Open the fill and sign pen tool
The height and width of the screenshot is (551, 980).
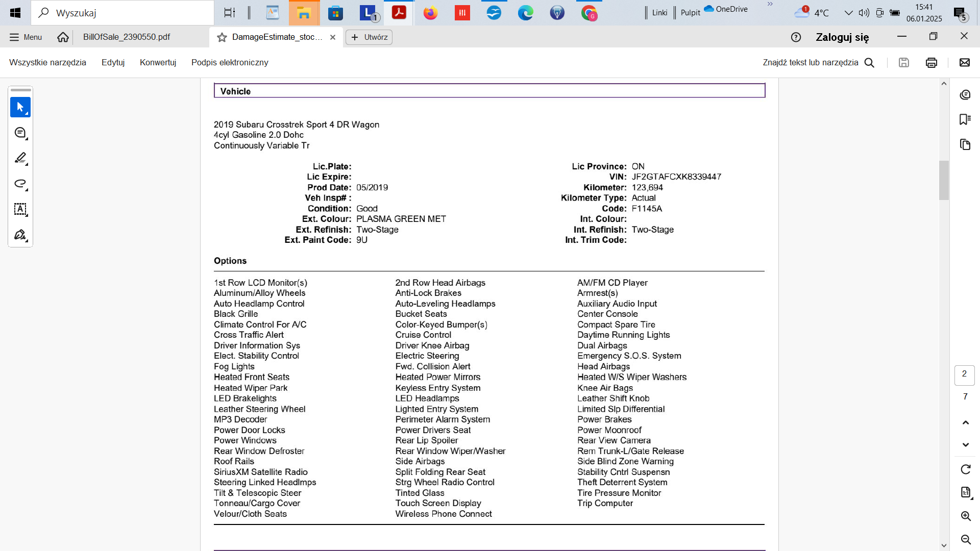pos(20,235)
